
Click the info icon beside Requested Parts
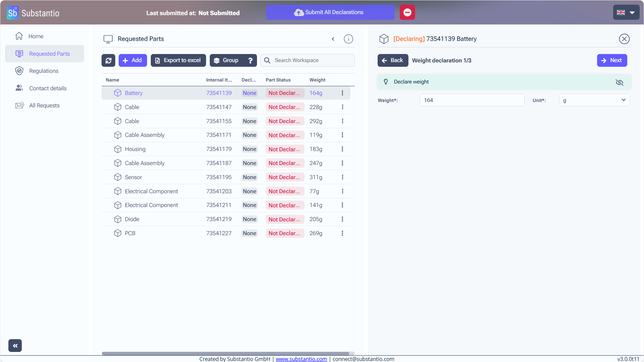click(x=348, y=39)
